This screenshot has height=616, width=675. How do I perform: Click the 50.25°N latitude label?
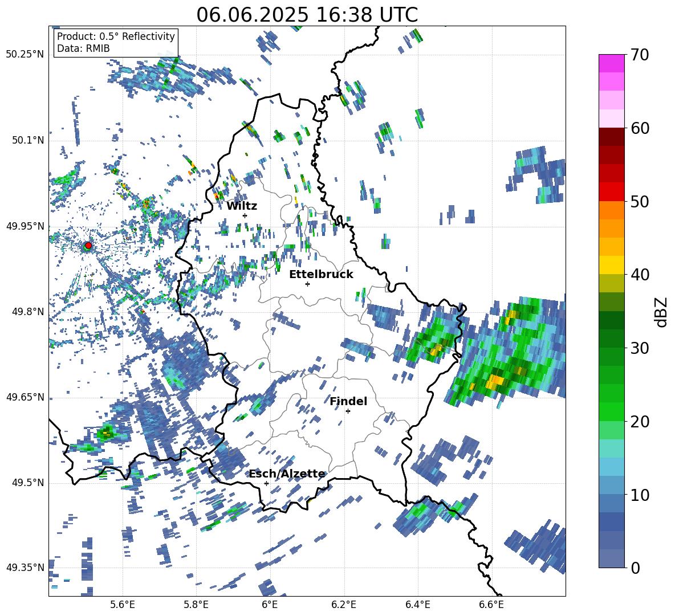(25, 55)
